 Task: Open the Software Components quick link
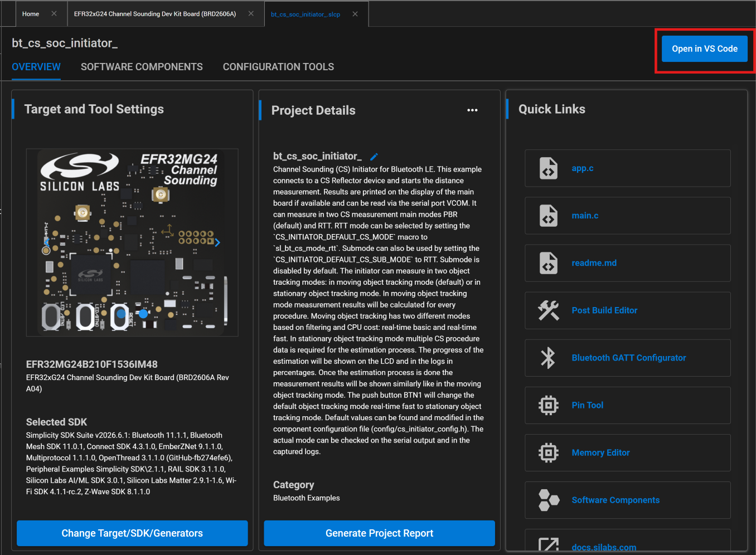pyautogui.click(x=628, y=500)
